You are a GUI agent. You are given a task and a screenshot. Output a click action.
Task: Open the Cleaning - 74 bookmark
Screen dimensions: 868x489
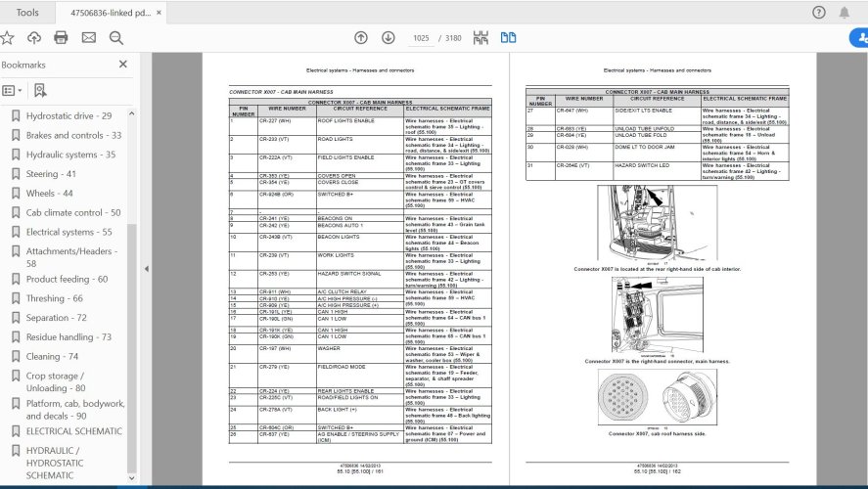click(x=52, y=356)
